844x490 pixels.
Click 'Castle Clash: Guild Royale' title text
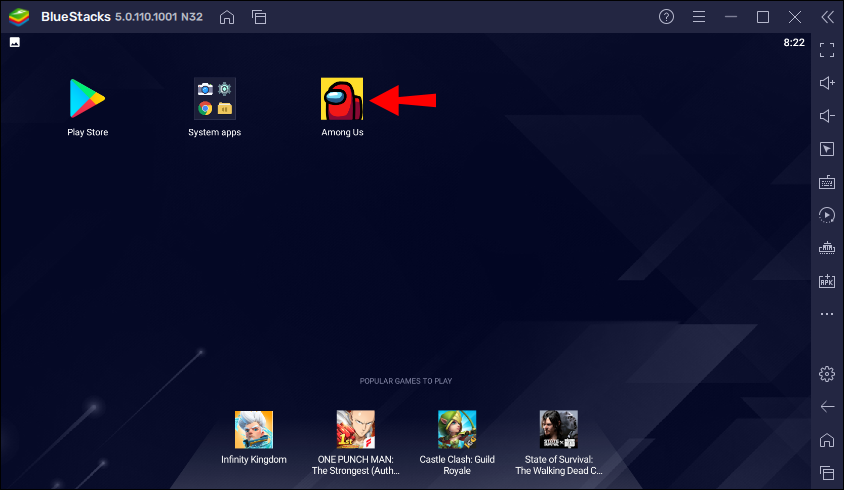(x=457, y=465)
